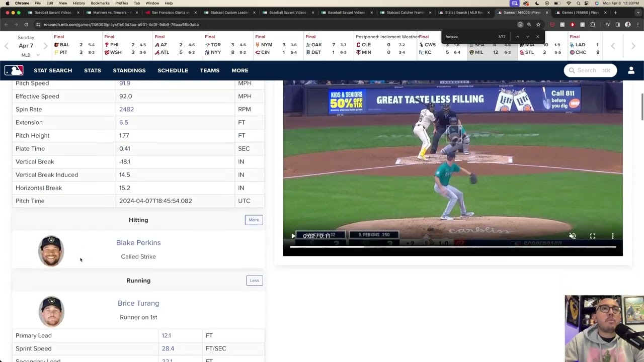Click the browser address bar URL
The image size is (644, 362).
pos(121,24)
